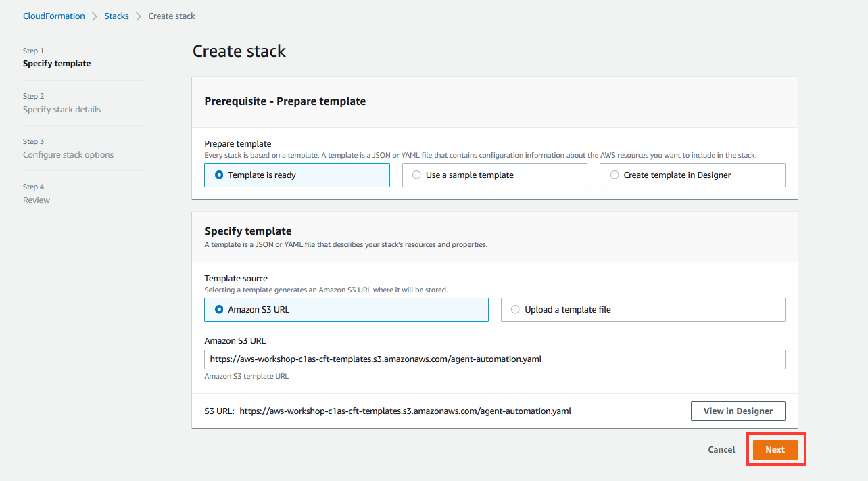
Task: Click the Prerequisite - Prepare template heading
Action: [285, 101]
